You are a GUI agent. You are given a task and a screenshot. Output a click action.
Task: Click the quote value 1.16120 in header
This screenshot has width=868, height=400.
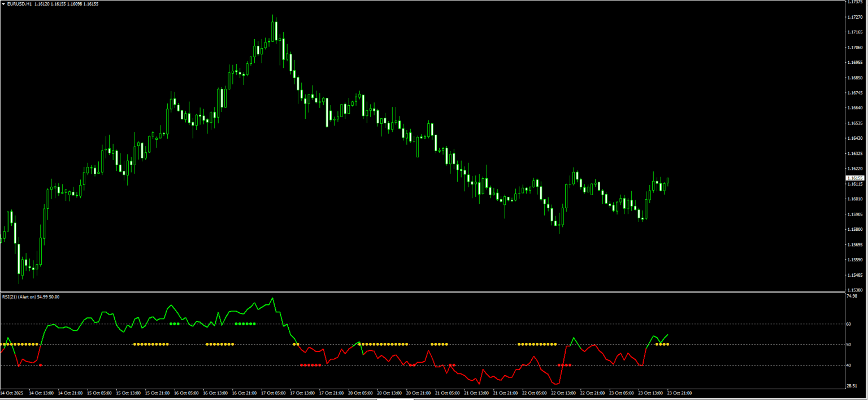[41, 3]
